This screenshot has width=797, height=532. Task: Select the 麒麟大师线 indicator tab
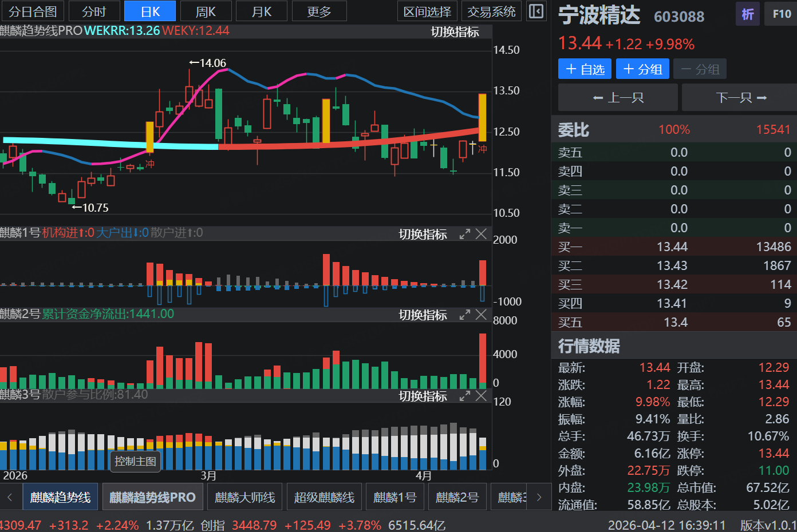click(245, 497)
